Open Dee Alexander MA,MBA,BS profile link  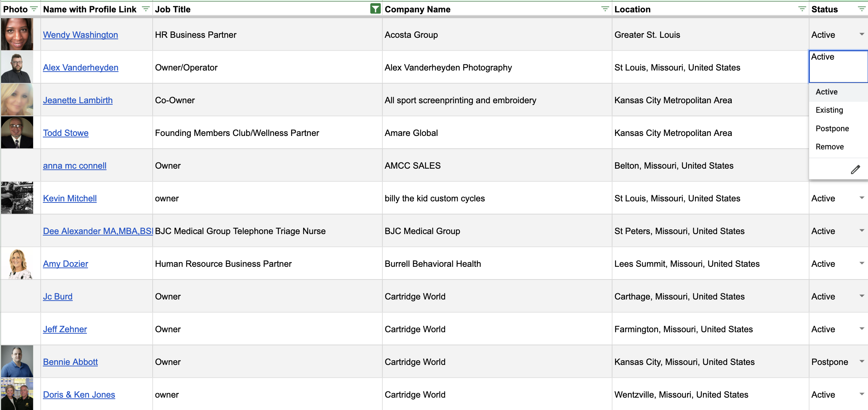pyautogui.click(x=98, y=231)
